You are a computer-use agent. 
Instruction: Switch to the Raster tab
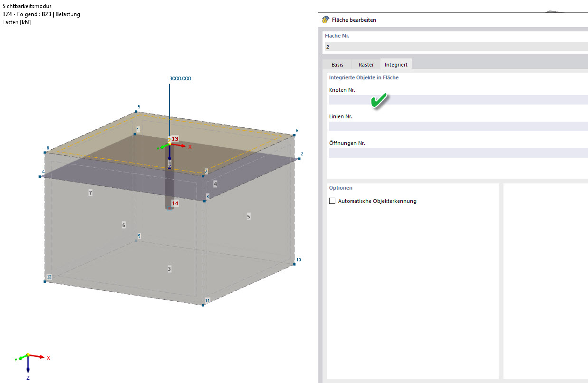[x=366, y=64]
